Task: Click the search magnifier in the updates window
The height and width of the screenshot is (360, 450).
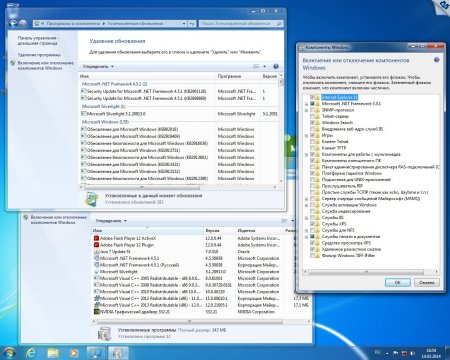Action: tap(279, 24)
